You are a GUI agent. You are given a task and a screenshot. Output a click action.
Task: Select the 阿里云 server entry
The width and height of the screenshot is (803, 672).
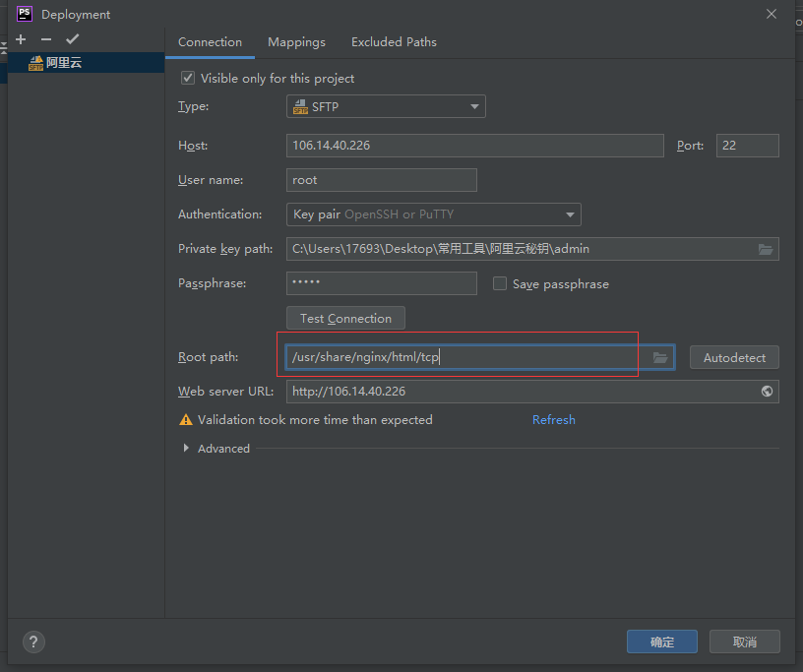(86, 63)
